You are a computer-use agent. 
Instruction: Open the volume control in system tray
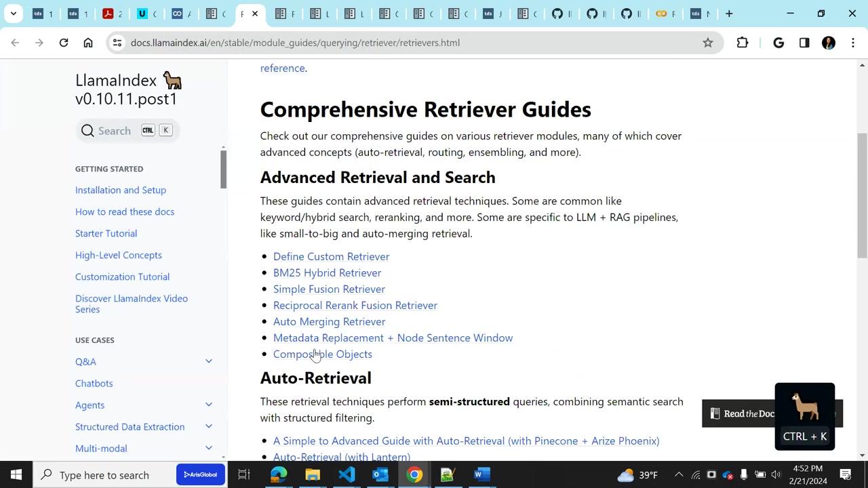[x=776, y=474]
